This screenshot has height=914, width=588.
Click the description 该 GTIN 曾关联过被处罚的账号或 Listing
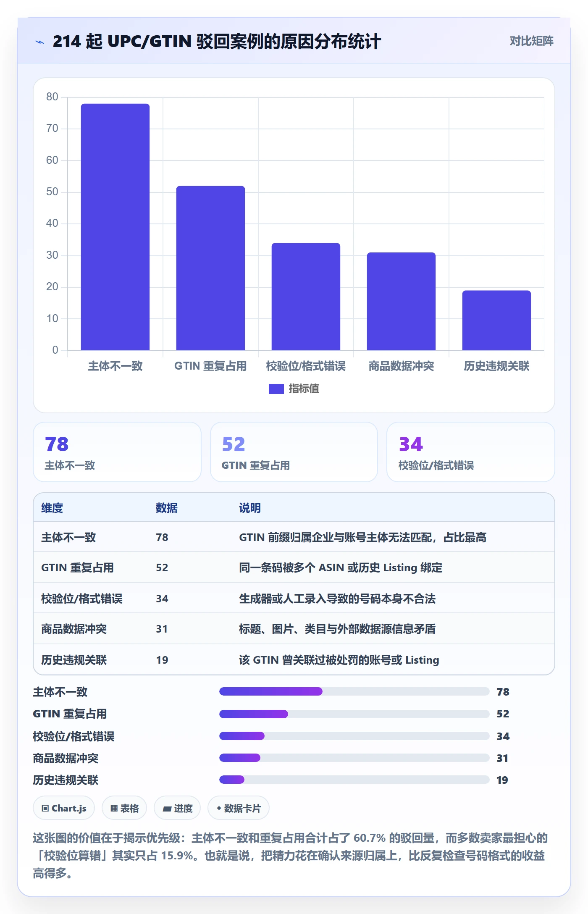tap(339, 660)
